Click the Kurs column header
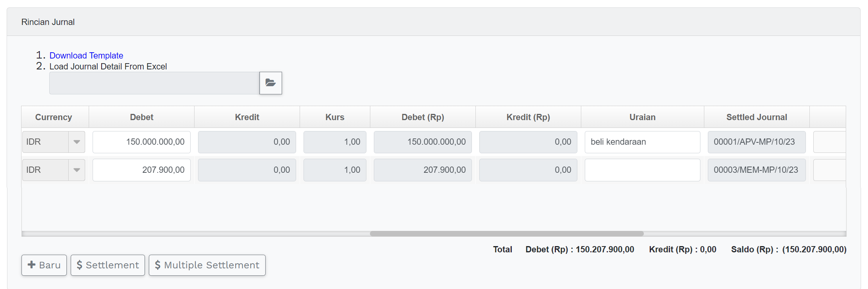 click(x=335, y=117)
